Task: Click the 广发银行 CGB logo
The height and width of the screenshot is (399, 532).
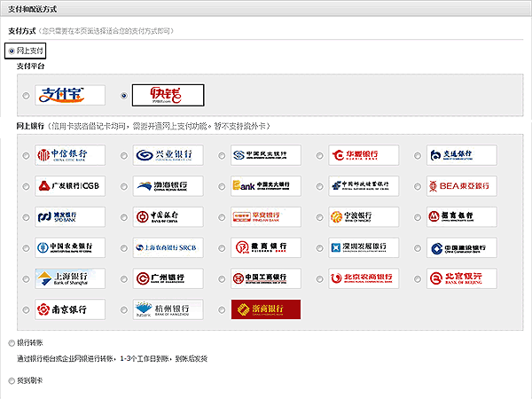Action: (70, 186)
